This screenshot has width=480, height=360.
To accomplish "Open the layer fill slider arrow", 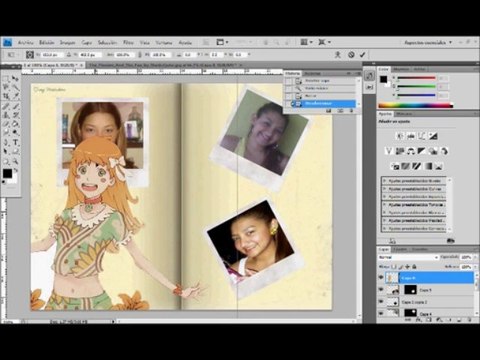I will click(x=474, y=267).
